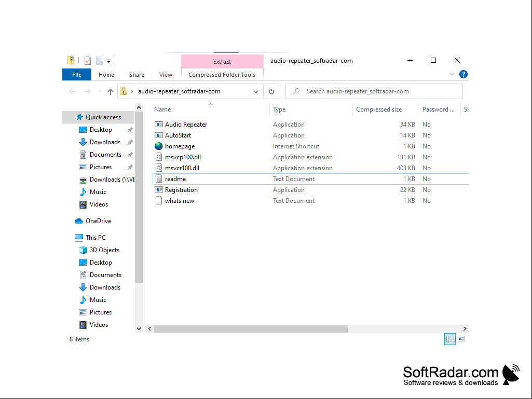The width and height of the screenshot is (532, 399).
Task: Refresh the folder view
Action: pos(271,91)
